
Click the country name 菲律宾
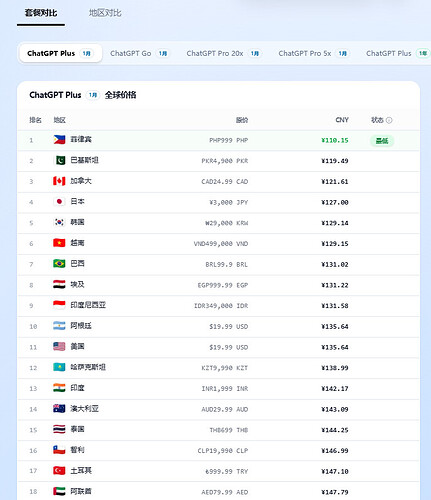click(x=81, y=139)
